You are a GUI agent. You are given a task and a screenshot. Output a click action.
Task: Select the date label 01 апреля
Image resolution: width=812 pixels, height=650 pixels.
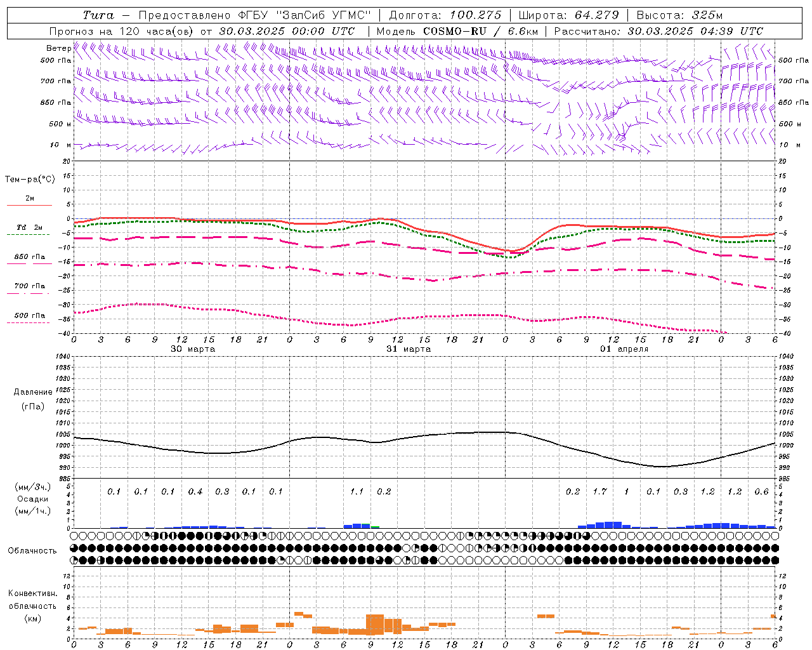(624, 348)
